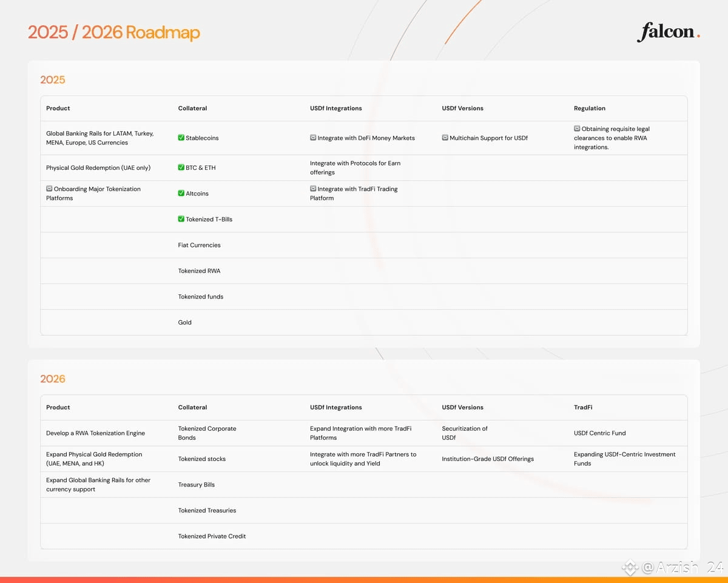
Task: Click the green checkmark beside Stablecoins
Action: tap(181, 138)
